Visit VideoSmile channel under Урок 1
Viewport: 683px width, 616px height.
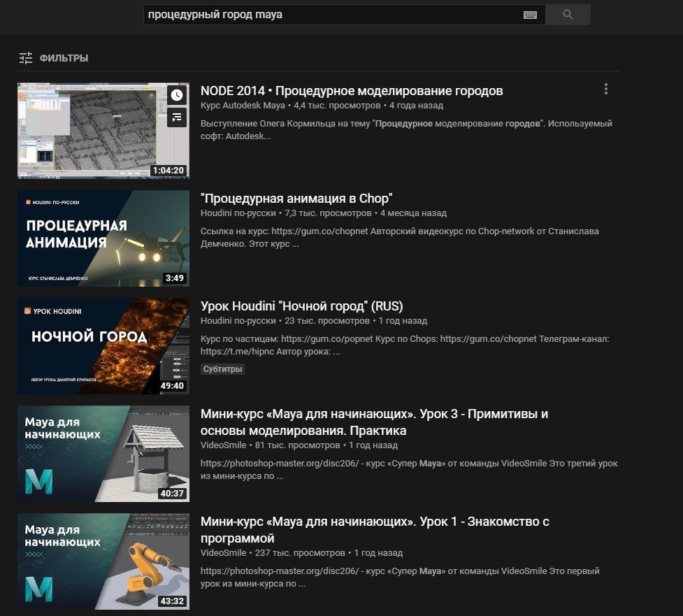click(223, 553)
